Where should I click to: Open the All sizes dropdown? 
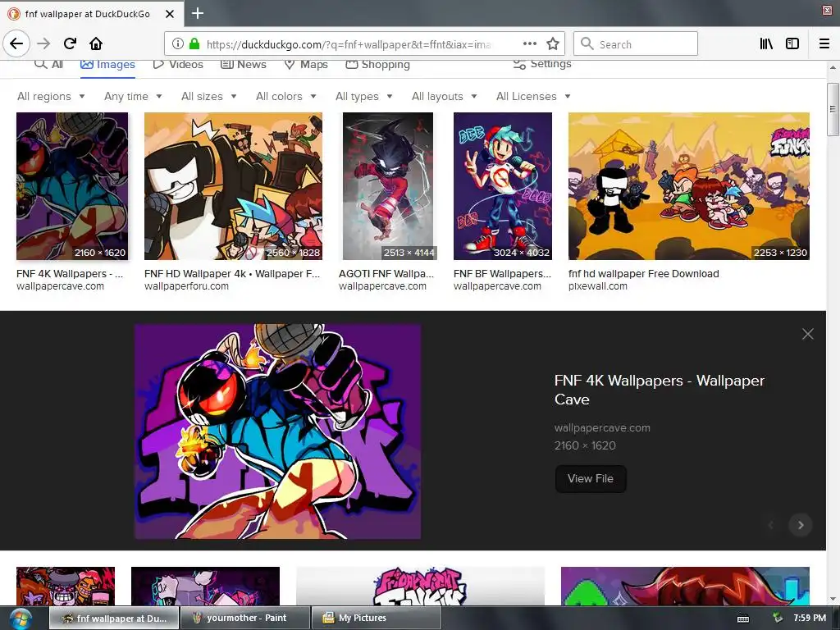(x=209, y=97)
